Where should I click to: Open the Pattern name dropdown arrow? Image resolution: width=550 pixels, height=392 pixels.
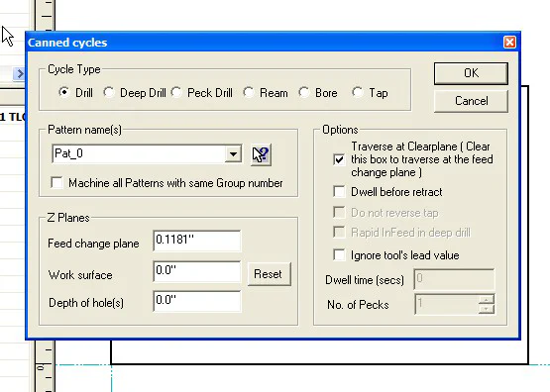[x=233, y=153]
